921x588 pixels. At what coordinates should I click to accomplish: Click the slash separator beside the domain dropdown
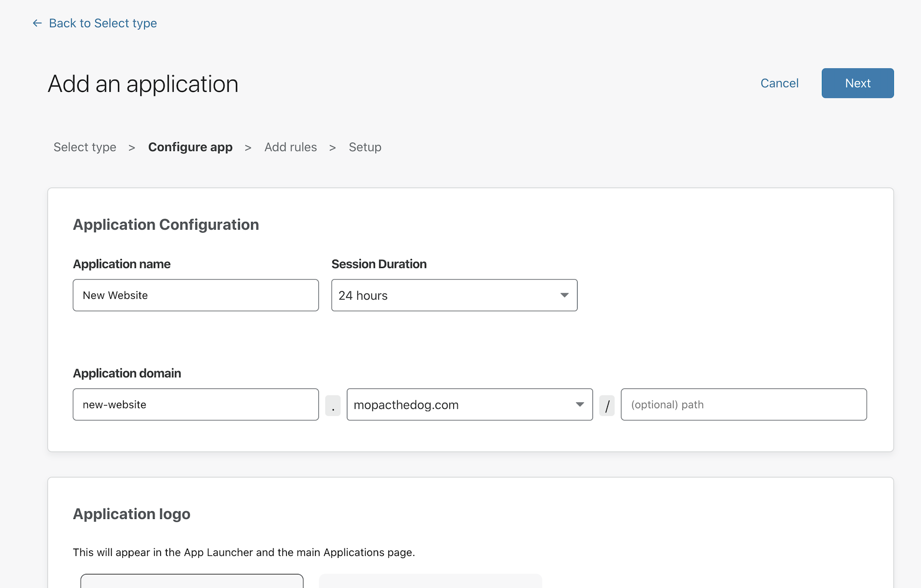608,405
